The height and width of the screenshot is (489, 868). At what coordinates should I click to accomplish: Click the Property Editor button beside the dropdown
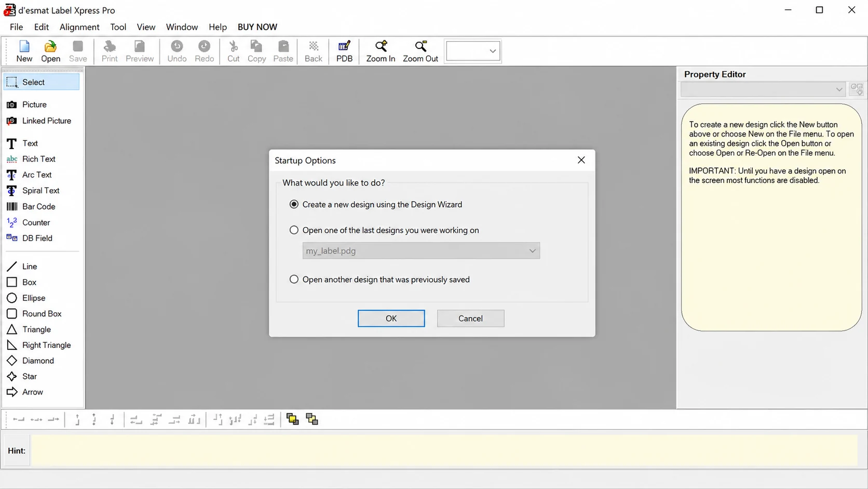[x=857, y=89]
